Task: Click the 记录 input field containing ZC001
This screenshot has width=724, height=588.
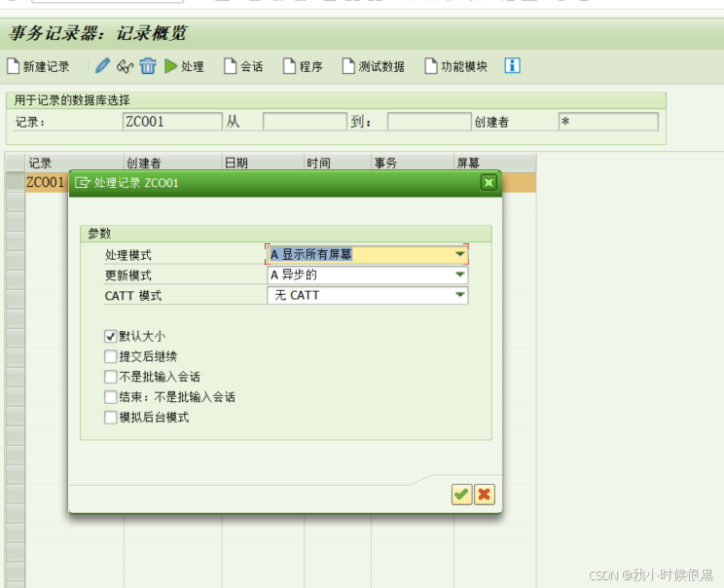Action: [172, 122]
